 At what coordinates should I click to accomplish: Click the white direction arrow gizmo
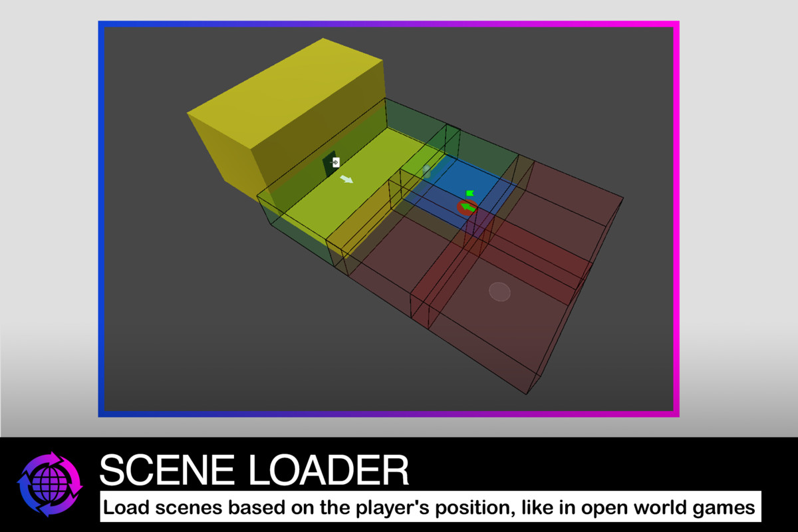tap(346, 180)
